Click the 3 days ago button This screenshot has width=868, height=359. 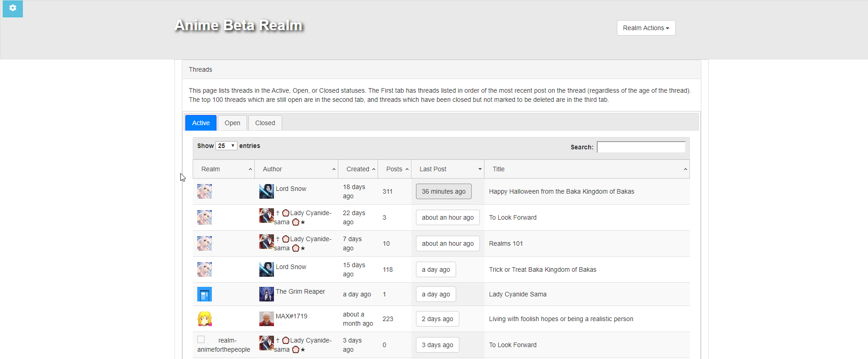point(437,345)
